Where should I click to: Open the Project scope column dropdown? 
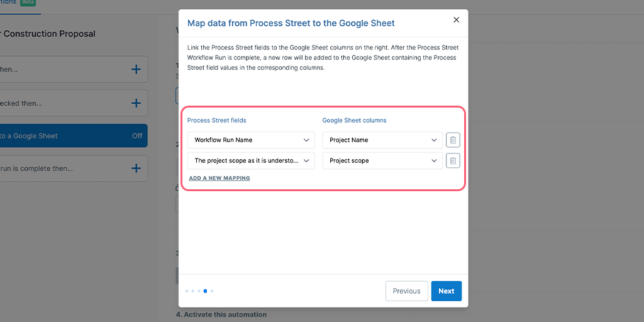click(382, 161)
